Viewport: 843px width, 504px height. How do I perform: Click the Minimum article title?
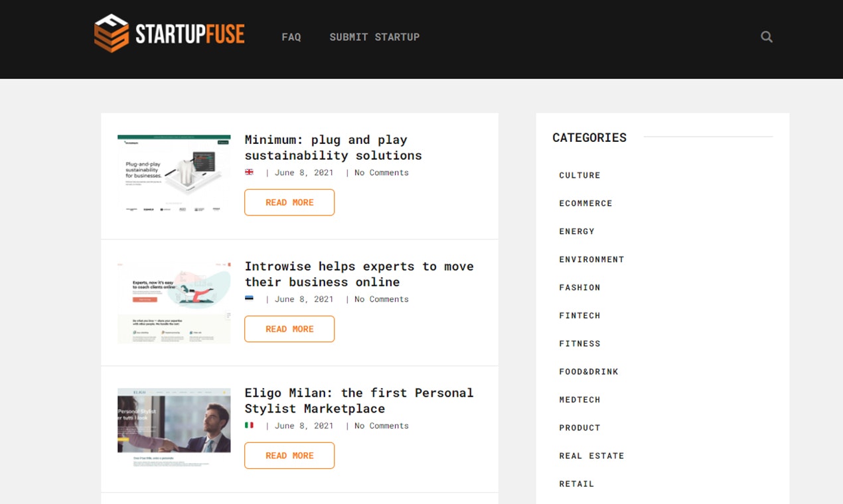(x=333, y=147)
